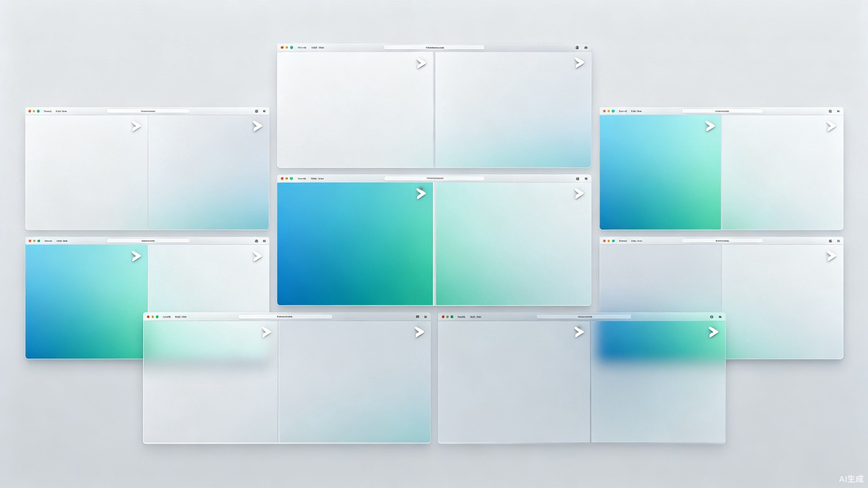
Task: Click the far-right title-bar icon of center window
Action: [x=586, y=178]
